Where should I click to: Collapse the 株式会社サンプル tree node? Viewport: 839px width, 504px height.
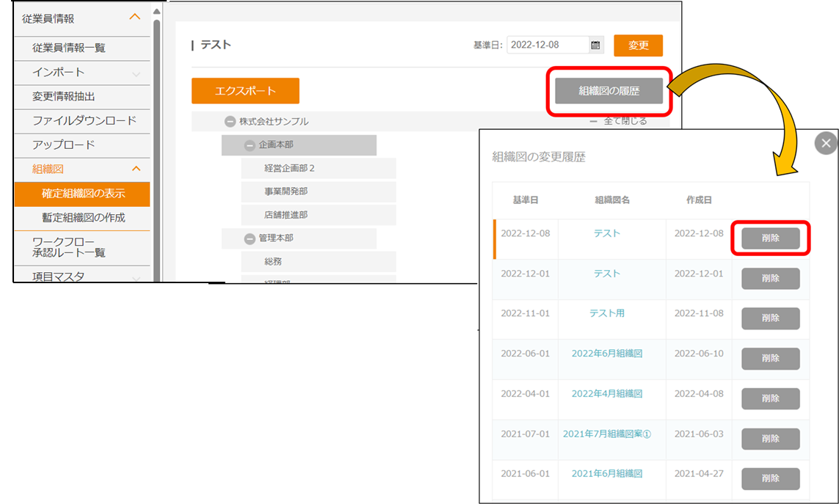(230, 122)
